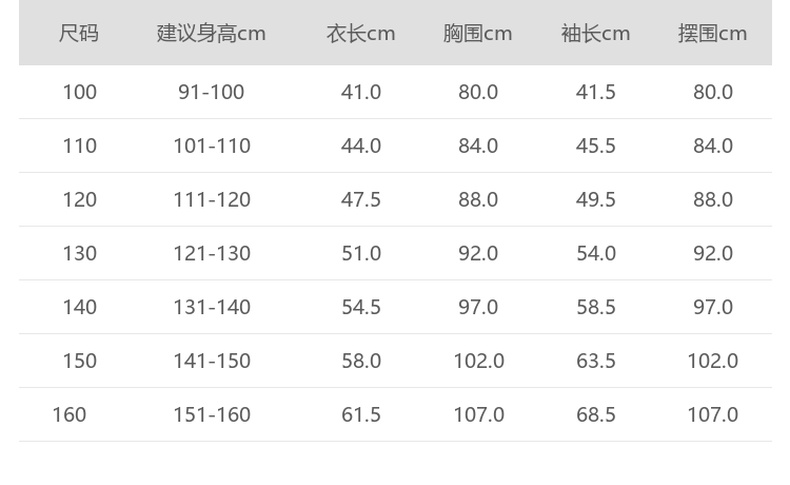The width and height of the screenshot is (790, 485).
Task: Select the 68.5 sleeve length cell
Action: click(x=596, y=414)
